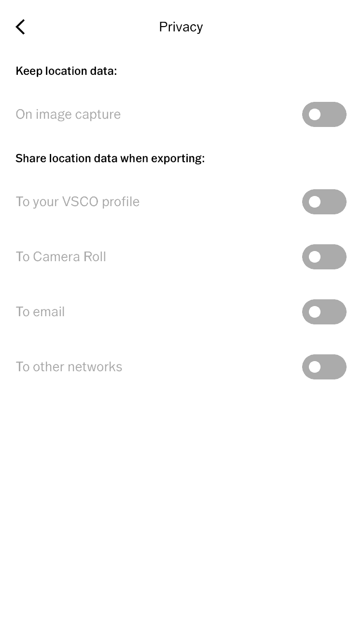Tap the other networks switch knob
The height and width of the screenshot is (644, 362).
315,367
